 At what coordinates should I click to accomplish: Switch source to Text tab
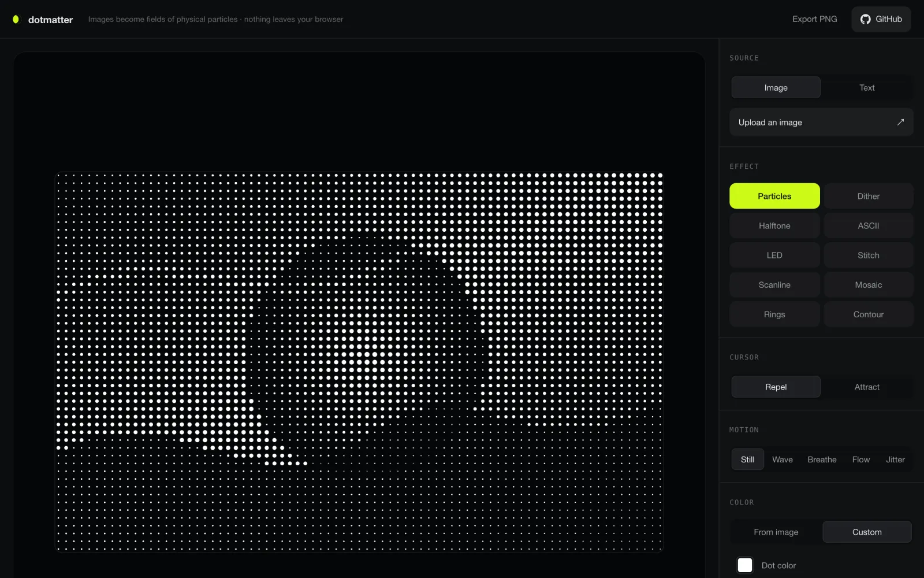pos(867,87)
